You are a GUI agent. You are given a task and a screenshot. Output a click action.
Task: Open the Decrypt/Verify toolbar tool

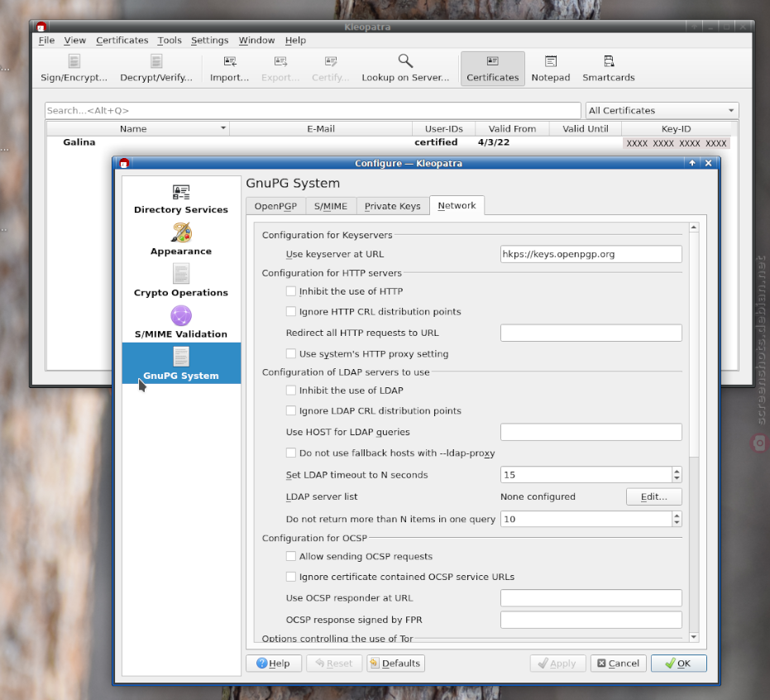(156, 69)
